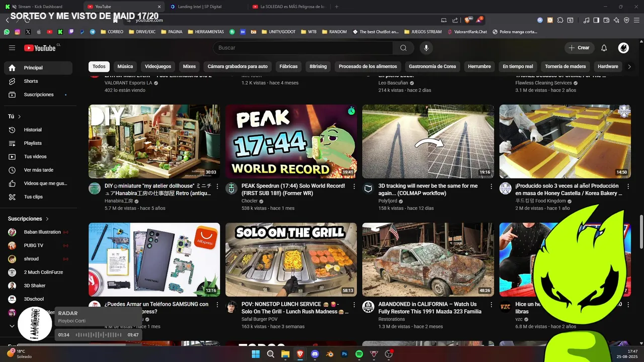Open Twitch bookmark icon
Image resolution: width=644 pixels, height=362 pixels.
pos(71,32)
